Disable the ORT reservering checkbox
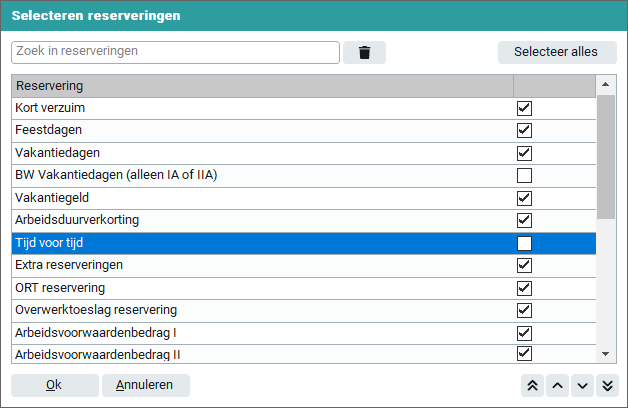This screenshot has height=408, width=628. tap(524, 288)
